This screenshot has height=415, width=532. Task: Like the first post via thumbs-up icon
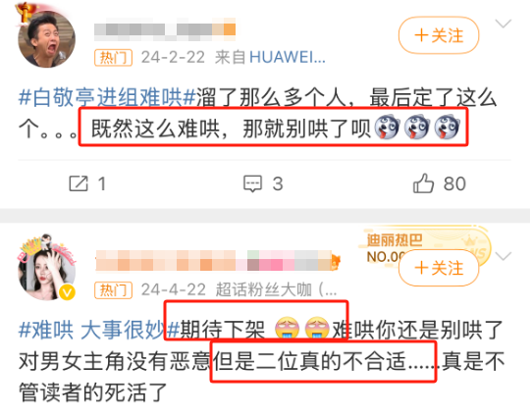click(423, 183)
